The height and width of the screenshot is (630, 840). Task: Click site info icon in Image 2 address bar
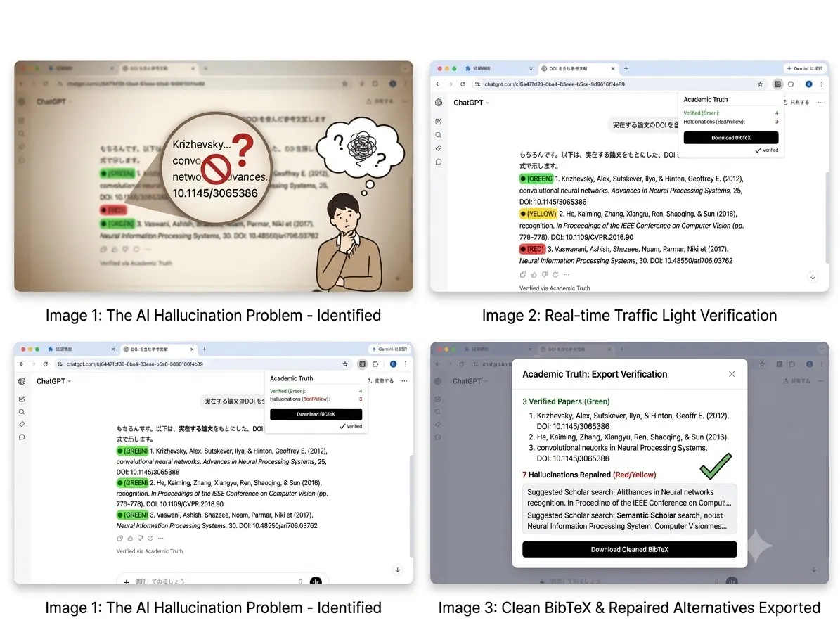[477, 84]
